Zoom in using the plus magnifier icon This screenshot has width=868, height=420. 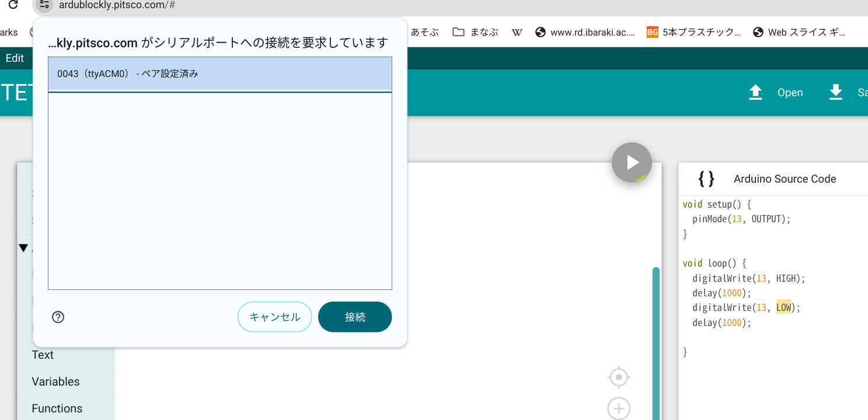[x=618, y=408]
